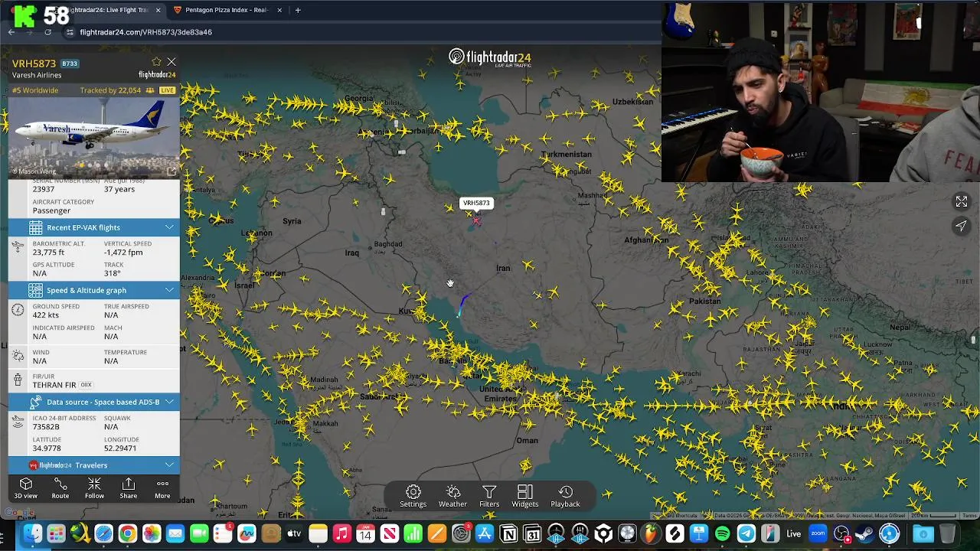
Task: Open the 3D view of the flight
Action: 25,488
